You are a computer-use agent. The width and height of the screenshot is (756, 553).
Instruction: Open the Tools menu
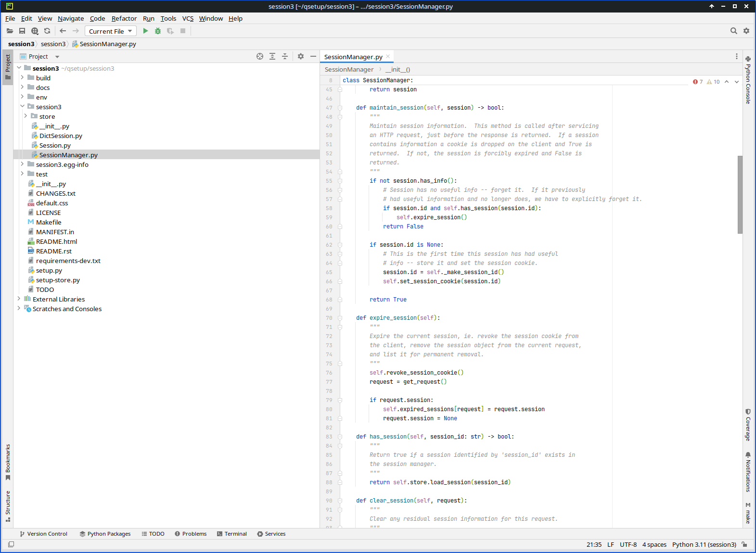pos(168,18)
